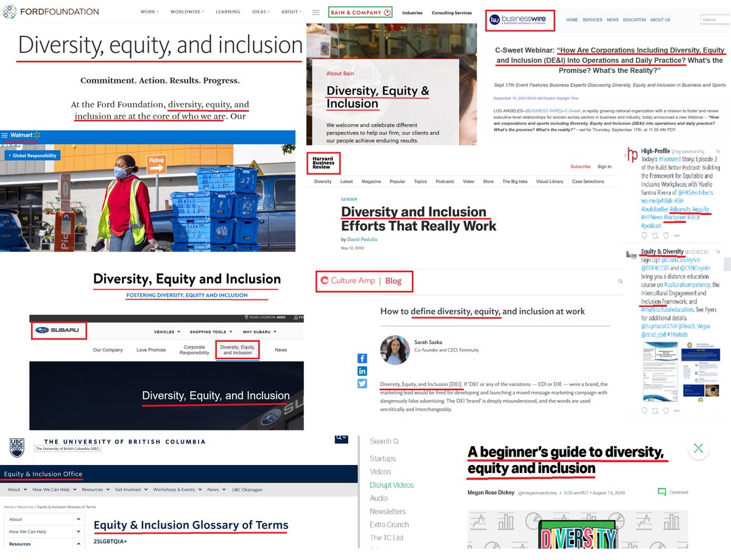
Task: Open the UBC search icon button
Action: coord(342,438)
